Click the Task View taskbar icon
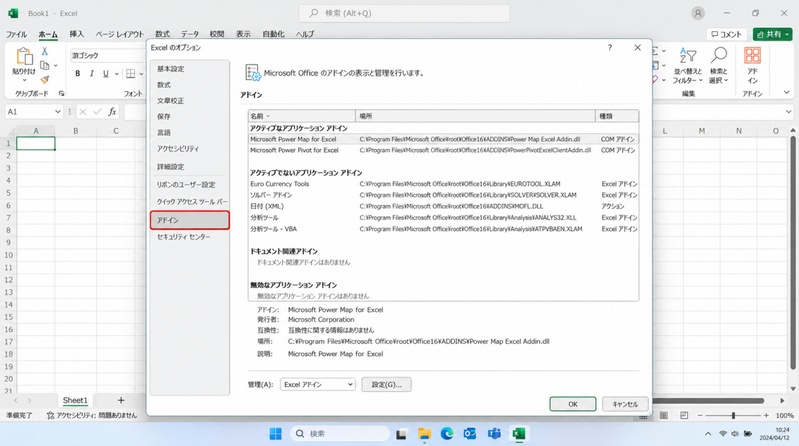The image size is (799, 446). (402, 434)
